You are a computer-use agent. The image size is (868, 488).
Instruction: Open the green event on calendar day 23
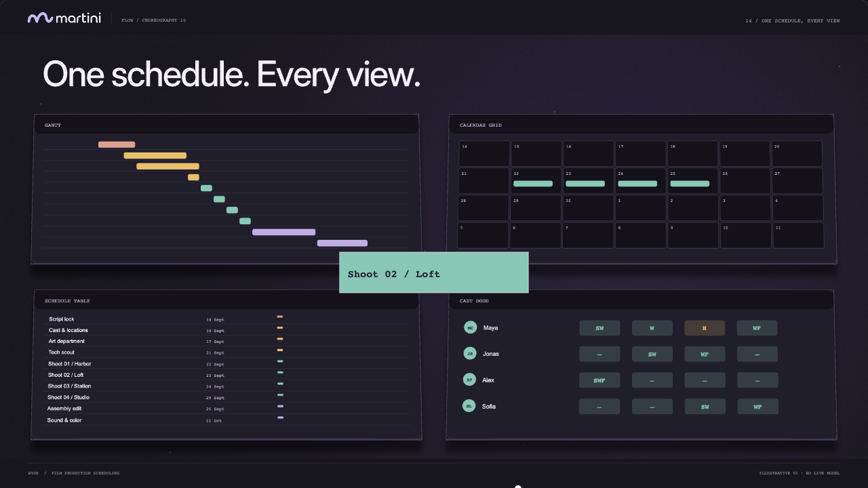pos(585,184)
